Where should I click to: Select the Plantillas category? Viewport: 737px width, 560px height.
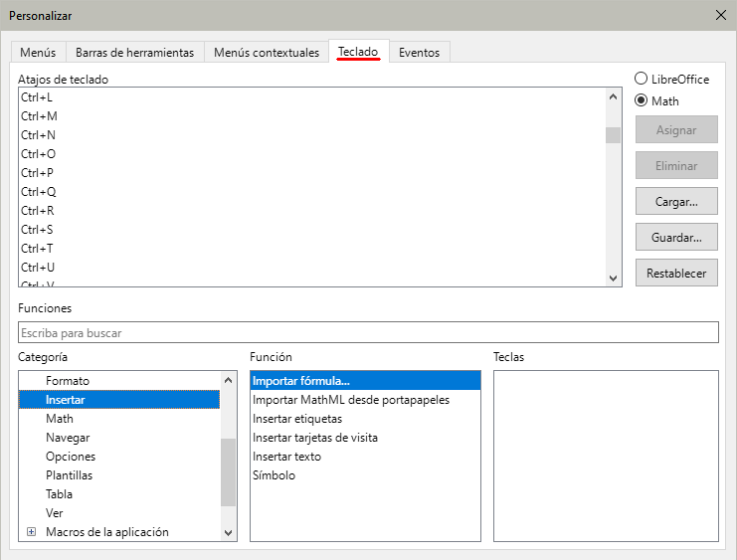(x=70, y=475)
